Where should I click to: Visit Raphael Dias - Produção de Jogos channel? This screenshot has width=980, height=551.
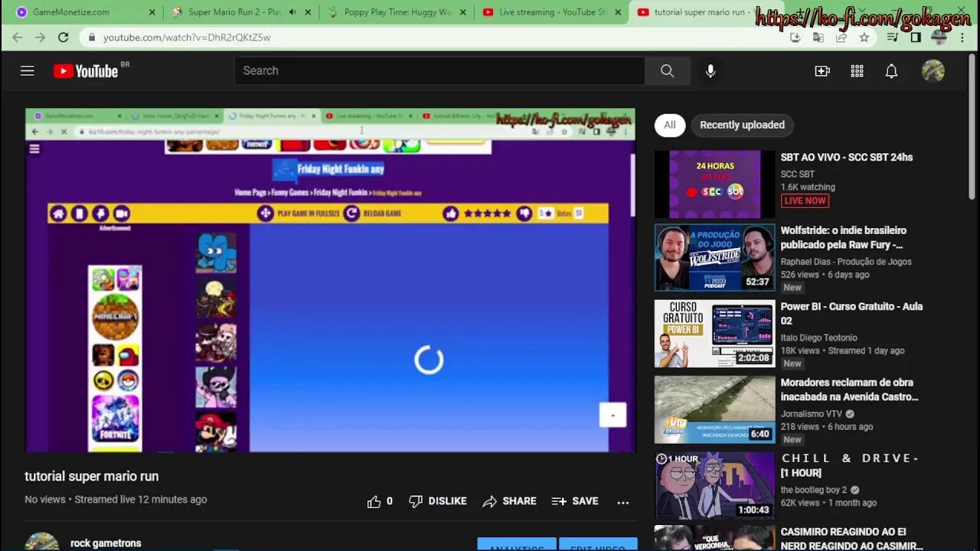pos(846,262)
